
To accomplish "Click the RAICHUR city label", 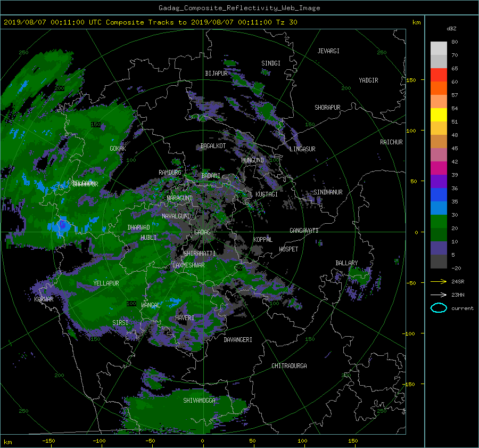I will [x=391, y=142].
